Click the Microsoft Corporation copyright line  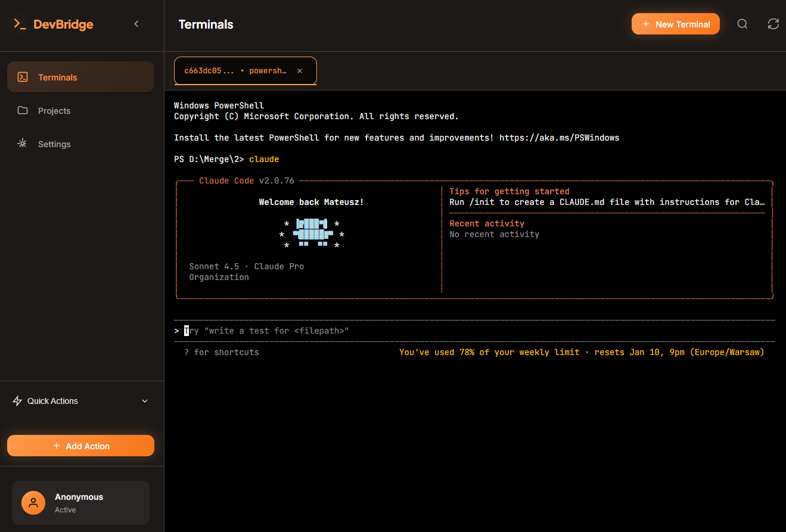[316, 116]
